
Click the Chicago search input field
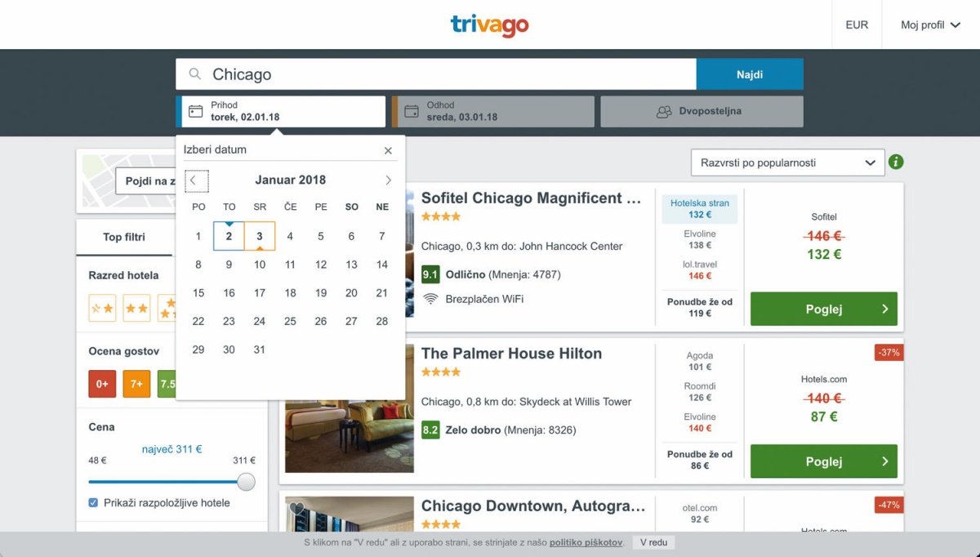pos(436,74)
